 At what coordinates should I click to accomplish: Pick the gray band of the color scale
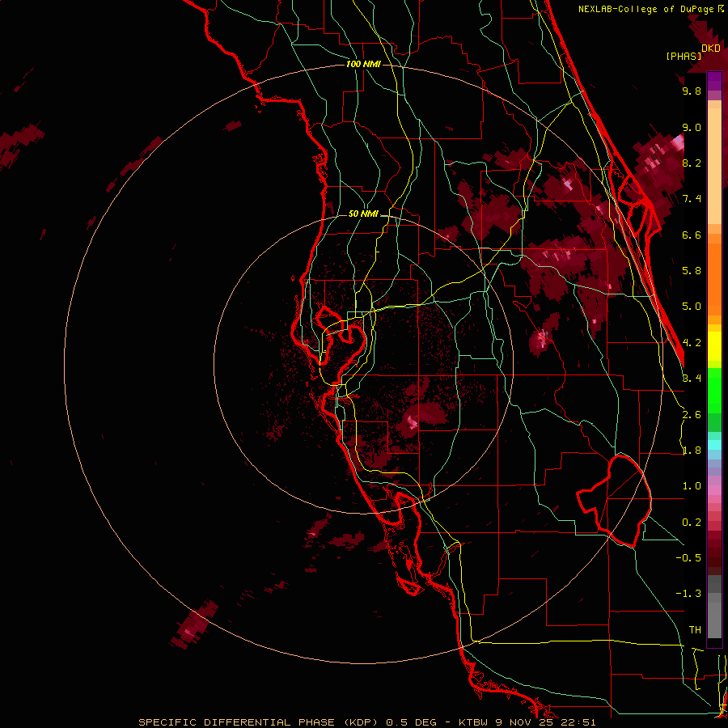coord(714,608)
